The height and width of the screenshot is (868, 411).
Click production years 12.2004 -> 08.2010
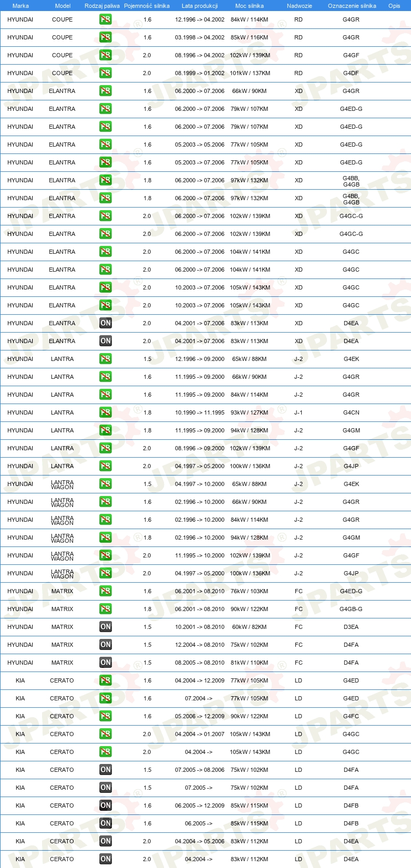[x=200, y=645]
